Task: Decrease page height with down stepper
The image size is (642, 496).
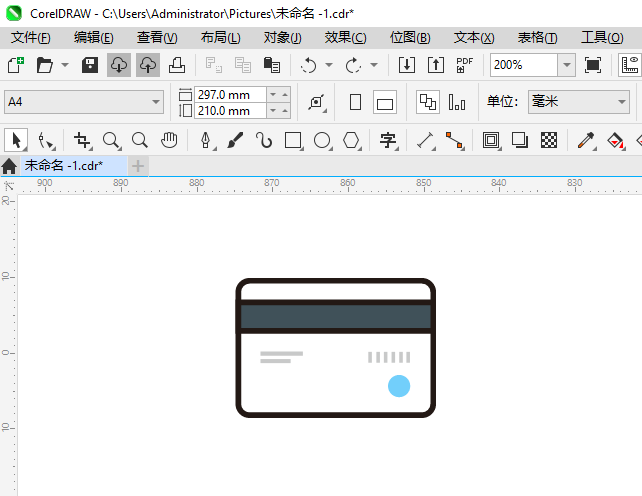Action: [273, 111]
